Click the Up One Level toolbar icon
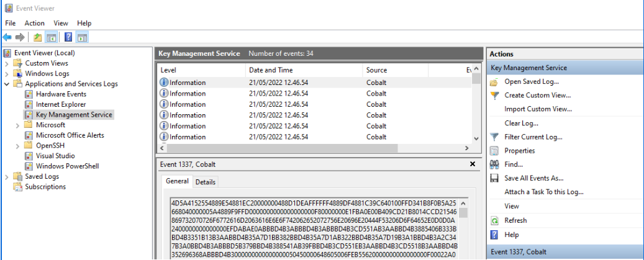Image resolution: width=644 pixels, height=260 pixels. coord(38,37)
